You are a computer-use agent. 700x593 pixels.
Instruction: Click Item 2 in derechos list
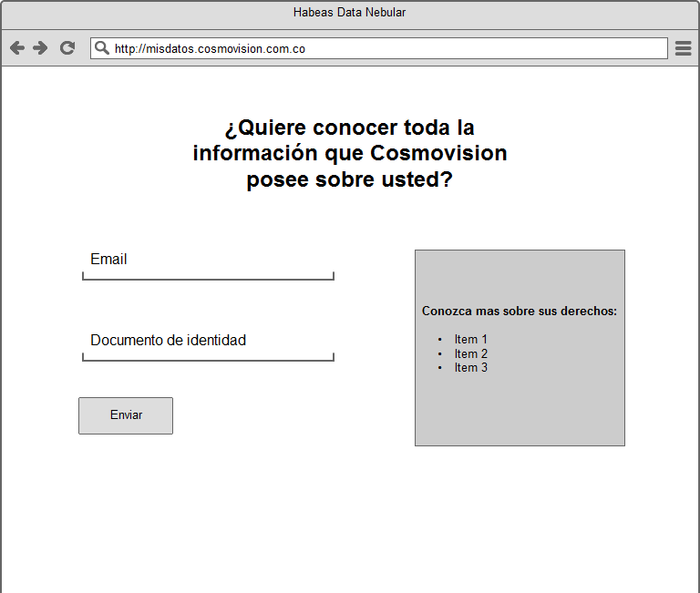click(x=470, y=353)
